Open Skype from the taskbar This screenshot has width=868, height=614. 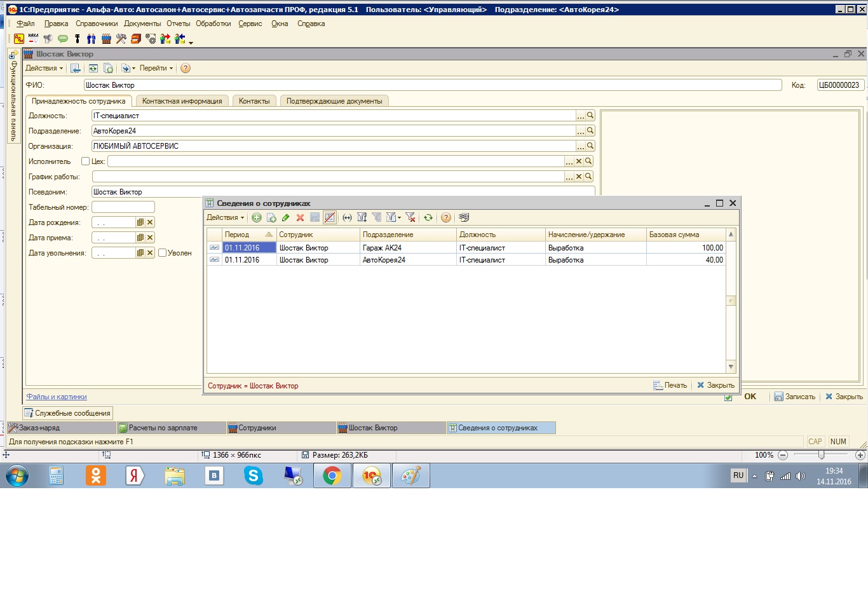click(254, 475)
